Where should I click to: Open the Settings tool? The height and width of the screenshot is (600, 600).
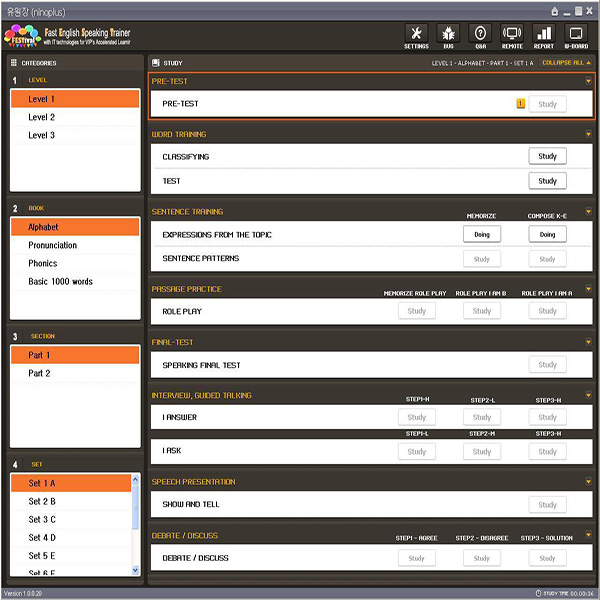[x=416, y=37]
